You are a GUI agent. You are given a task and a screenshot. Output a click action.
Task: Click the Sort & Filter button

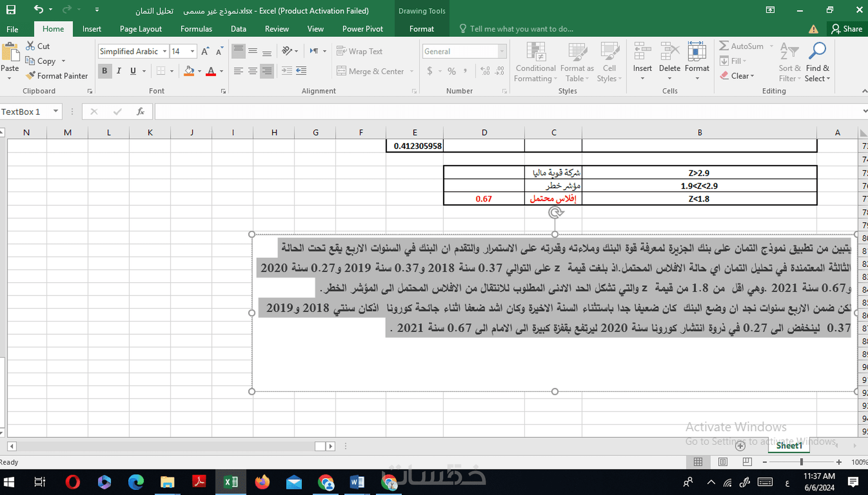789,61
